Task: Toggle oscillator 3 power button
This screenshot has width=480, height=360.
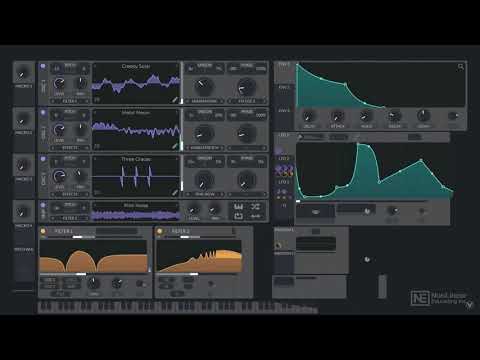Action: tap(43, 159)
